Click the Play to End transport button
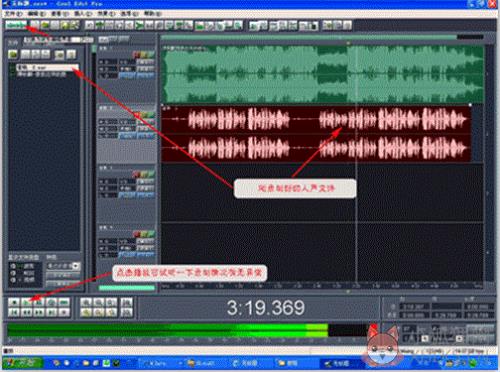 (x=51, y=302)
